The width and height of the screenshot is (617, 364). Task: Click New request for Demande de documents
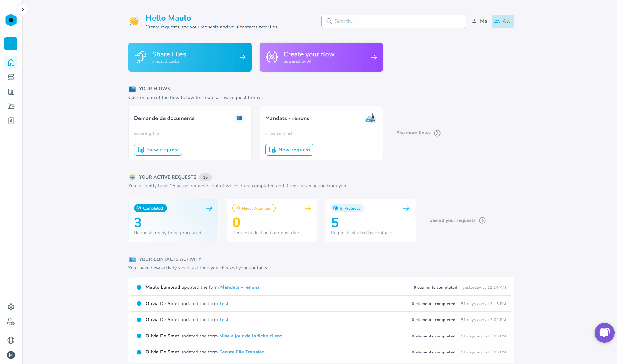click(x=158, y=150)
